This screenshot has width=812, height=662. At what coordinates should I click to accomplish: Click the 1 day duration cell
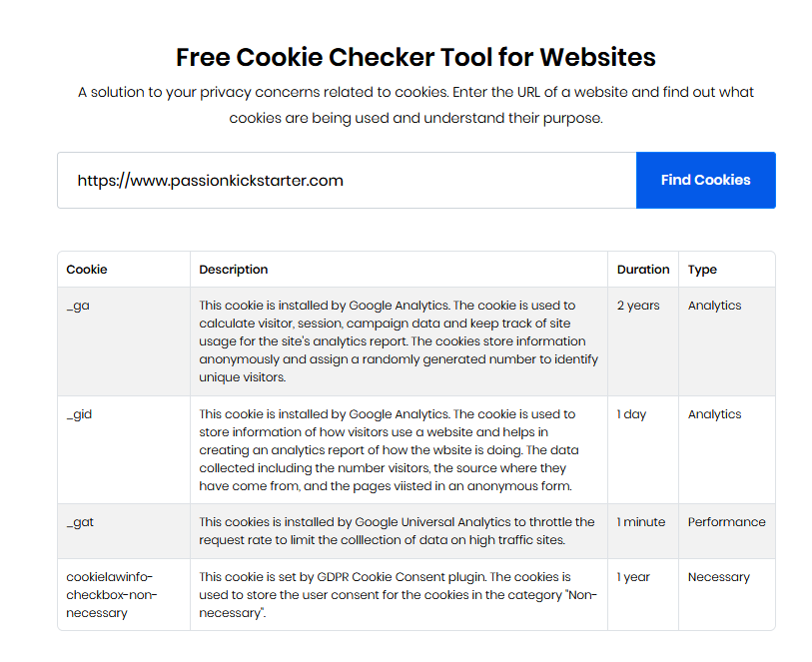pyautogui.click(x=643, y=449)
